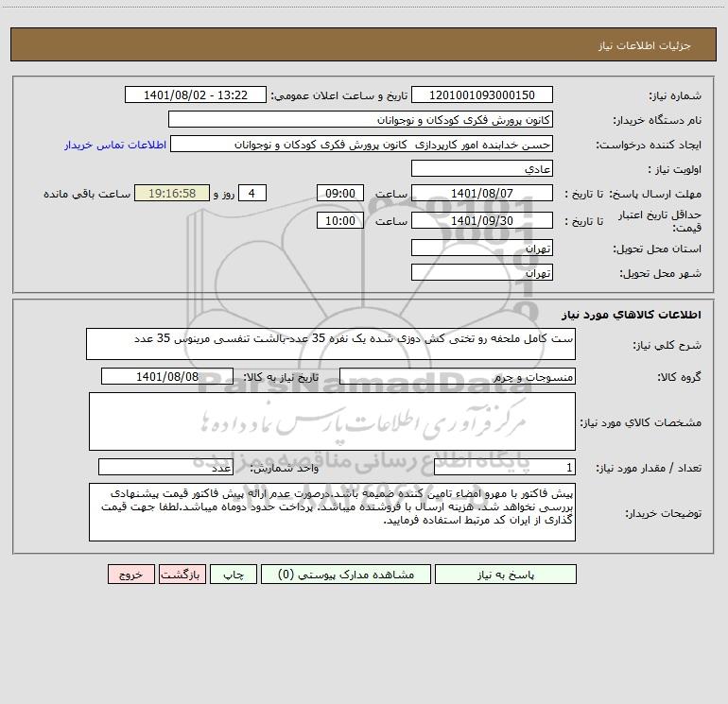
Task: Click the بازگشت back button
Action: (182, 574)
